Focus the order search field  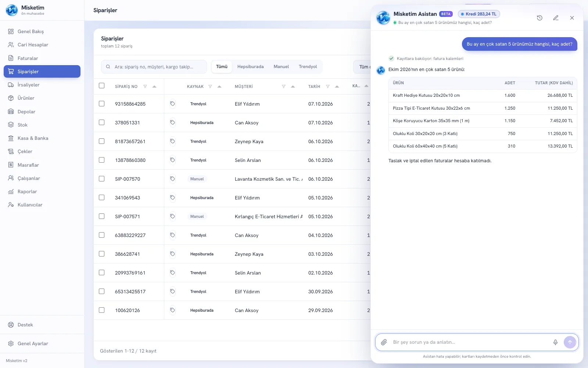[x=154, y=67]
